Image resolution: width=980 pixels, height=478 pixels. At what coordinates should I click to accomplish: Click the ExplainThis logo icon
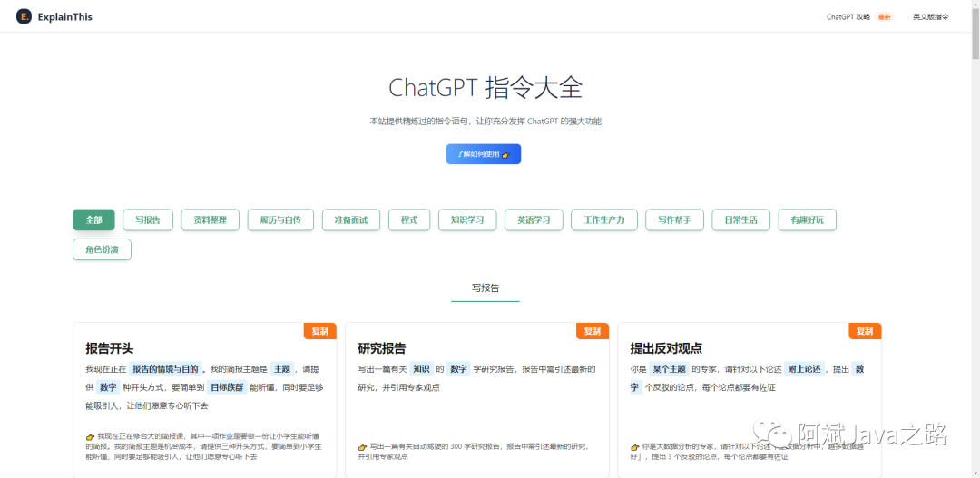click(24, 16)
